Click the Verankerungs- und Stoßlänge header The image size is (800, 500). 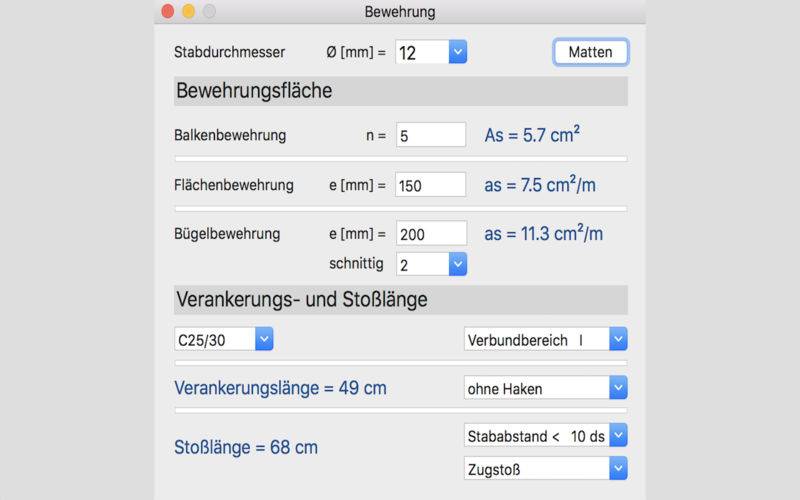pyautogui.click(x=401, y=299)
